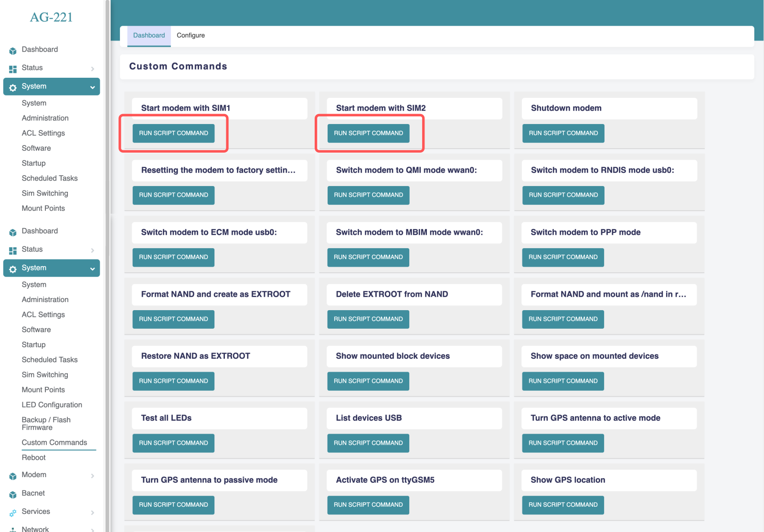Image resolution: width=764 pixels, height=532 pixels.
Task: Expand the Status sidebar section
Action: 92,68
